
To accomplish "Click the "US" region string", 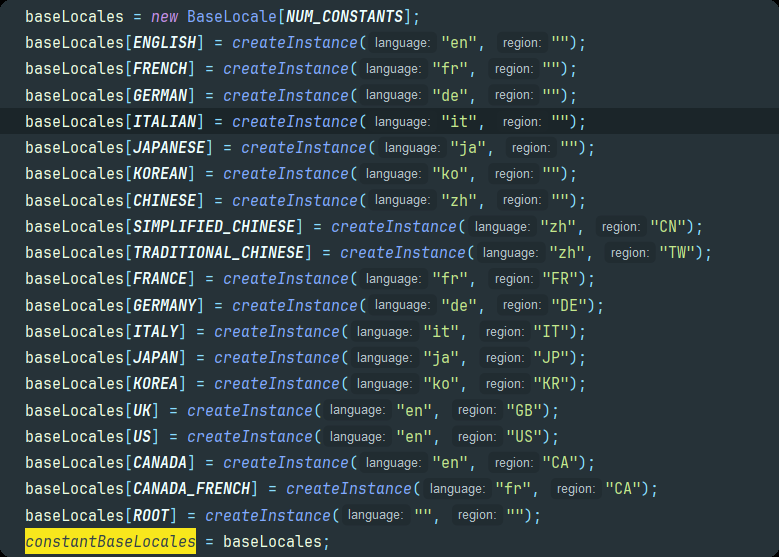I will click(x=524, y=436).
